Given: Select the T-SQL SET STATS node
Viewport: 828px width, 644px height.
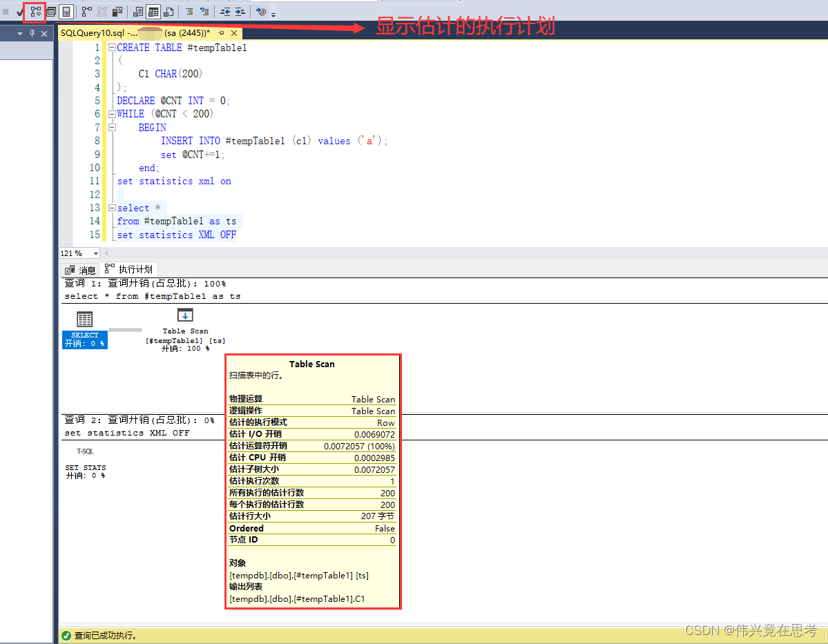Looking at the screenshot, I should click(x=85, y=463).
